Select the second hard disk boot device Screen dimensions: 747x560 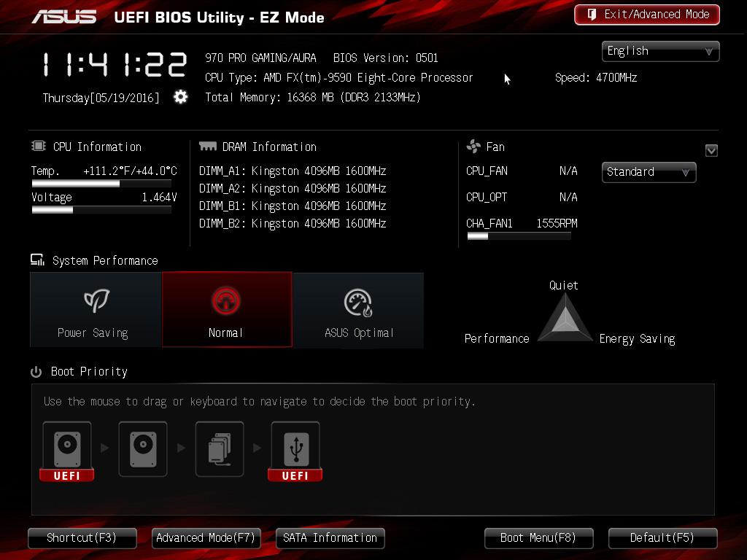point(143,449)
